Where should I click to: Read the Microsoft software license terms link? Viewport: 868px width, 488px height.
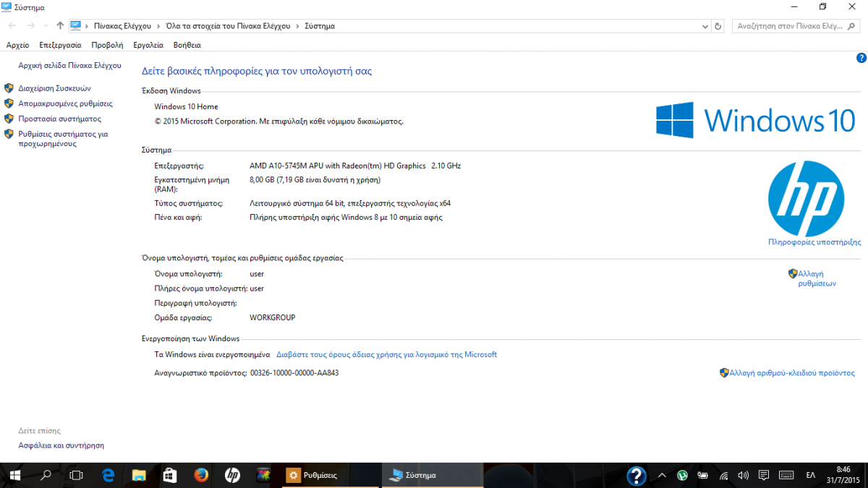coord(386,354)
